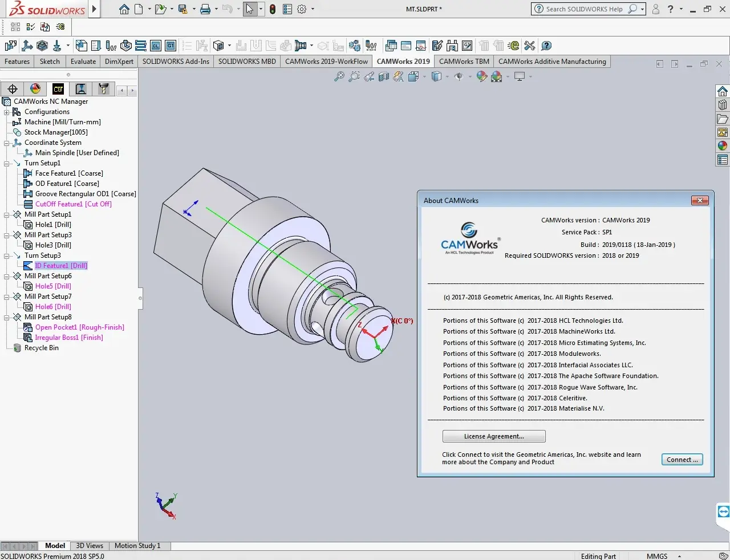Switch to the Sketch tab
The image size is (730, 560).
tap(50, 62)
